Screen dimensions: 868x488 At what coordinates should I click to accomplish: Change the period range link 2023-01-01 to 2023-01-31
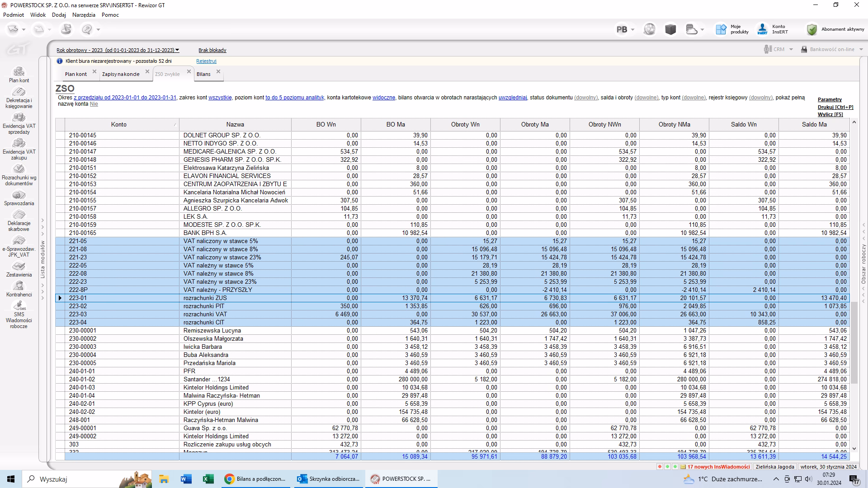point(125,98)
